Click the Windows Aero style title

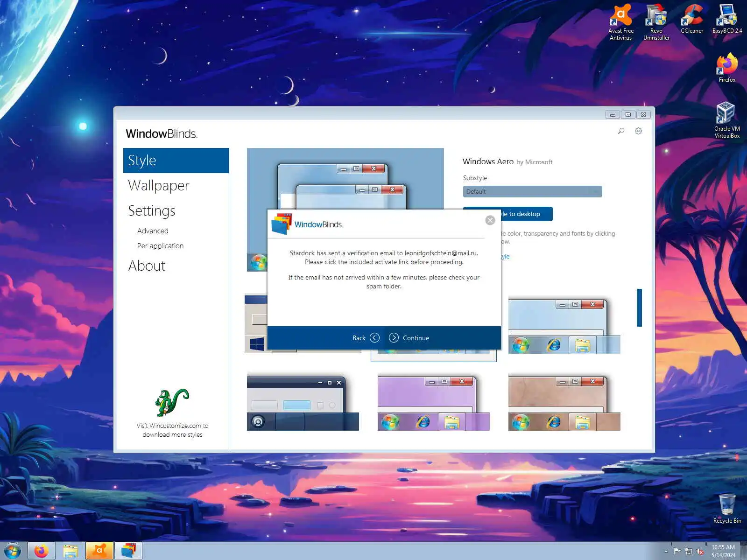point(488,161)
